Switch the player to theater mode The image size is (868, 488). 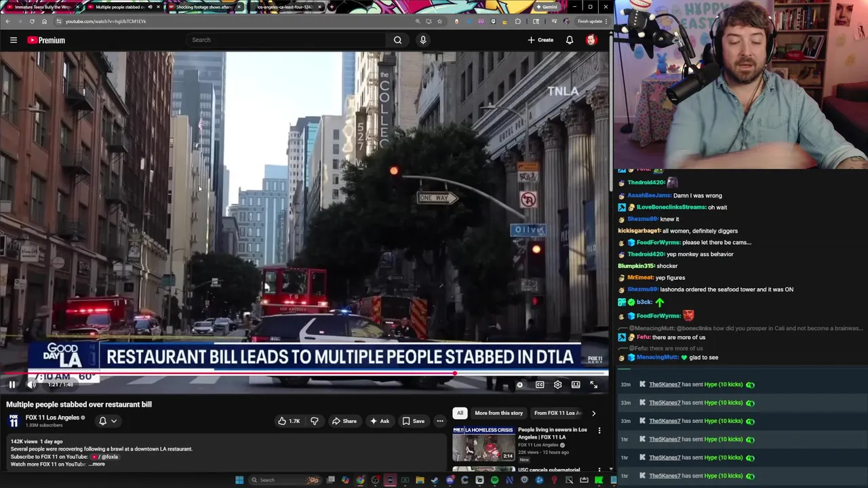click(x=576, y=384)
